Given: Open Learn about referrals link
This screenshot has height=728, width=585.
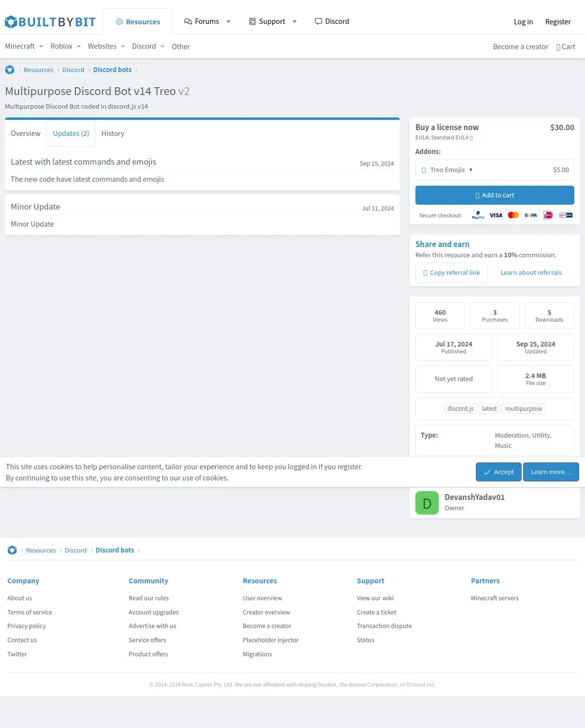Looking at the screenshot, I should (x=531, y=272).
